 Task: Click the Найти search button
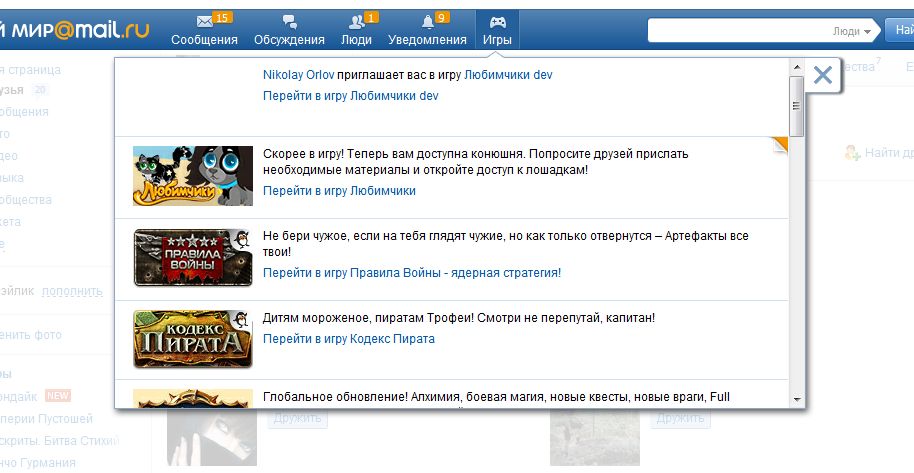[x=899, y=30]
